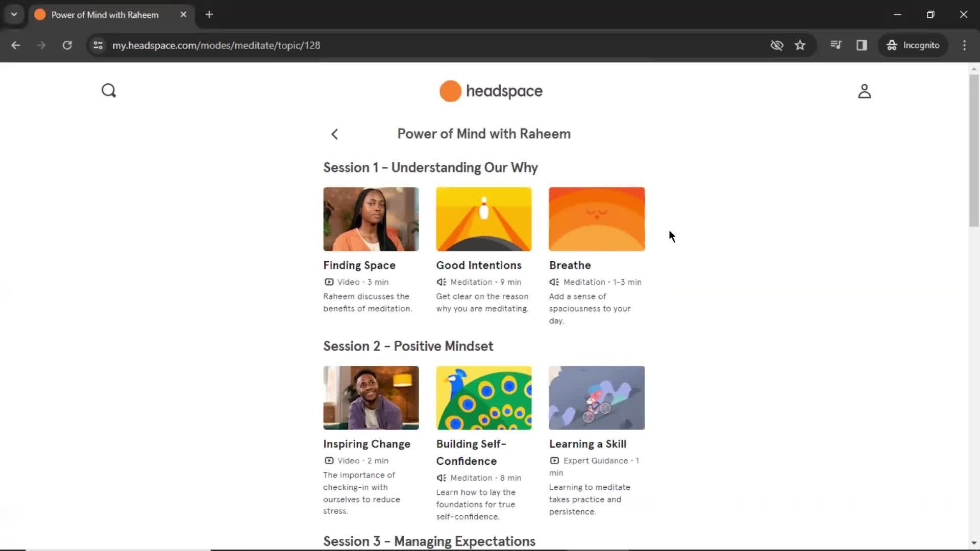
Task: Scroll down to Session 3 Managing Expectations
Action: (x=429, y=541)
